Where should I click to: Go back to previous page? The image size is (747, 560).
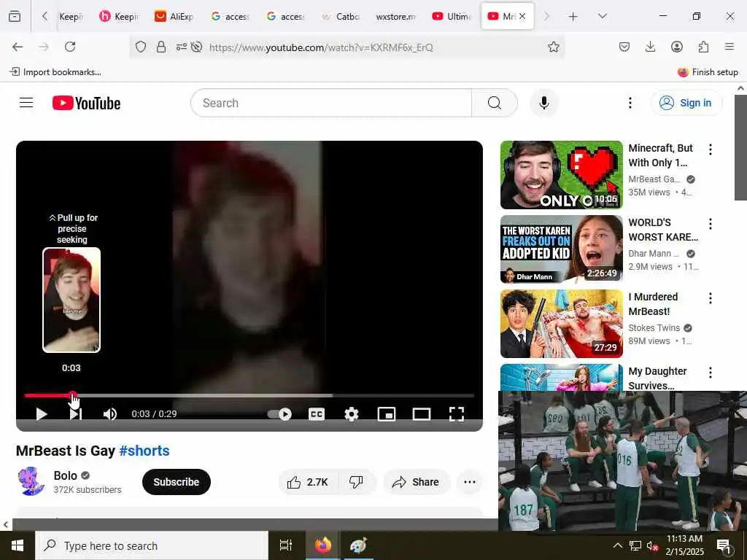tap(18, 47)
